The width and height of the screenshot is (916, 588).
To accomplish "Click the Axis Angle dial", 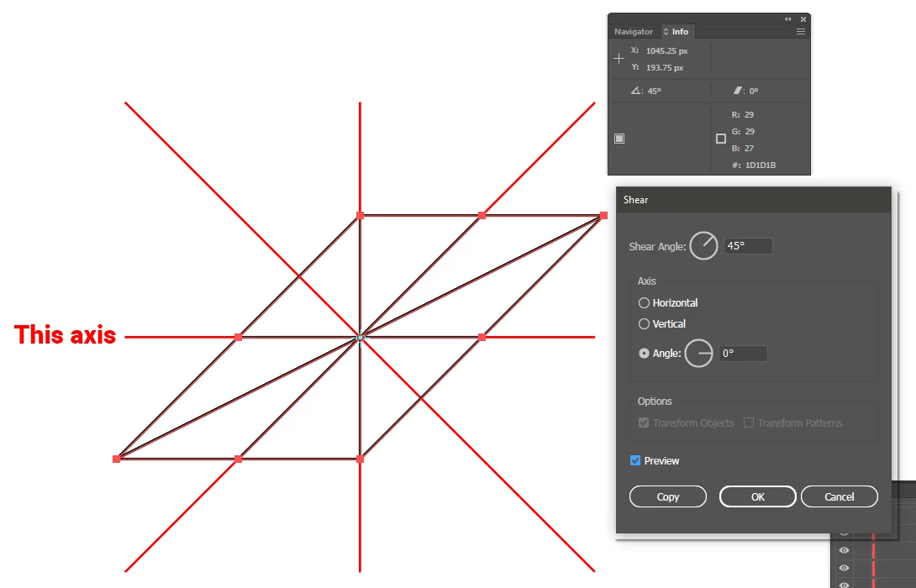I will coord(698,354).
